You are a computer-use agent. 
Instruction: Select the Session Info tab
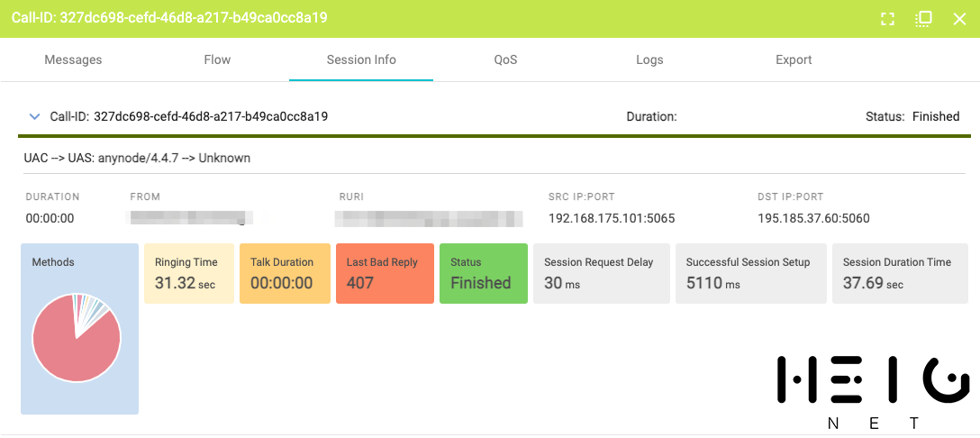click(x=361, y=59)
